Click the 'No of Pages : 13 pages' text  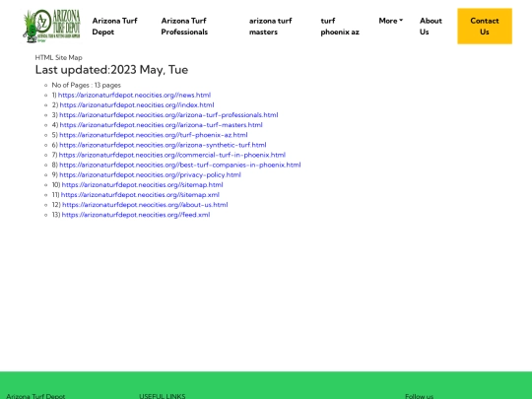click(86, 85)
